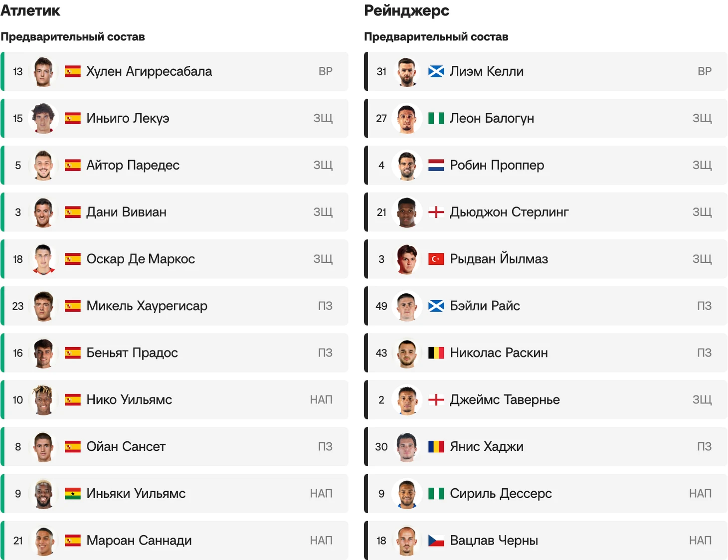Click the Netherlands flag beside Робин Проппер
Image resolution: width=728 pixels, height=560 pixels.
click(436, 166)
